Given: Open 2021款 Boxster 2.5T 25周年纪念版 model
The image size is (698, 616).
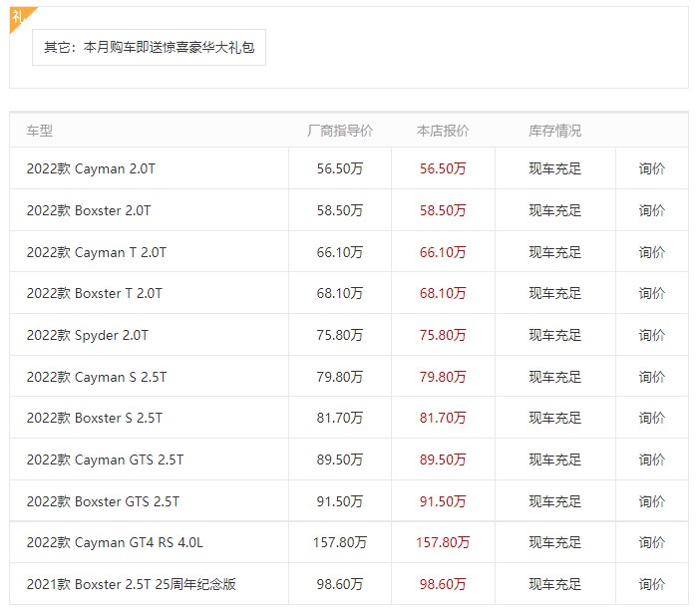Looking at the screenshot, I should (x=132, y=584).
